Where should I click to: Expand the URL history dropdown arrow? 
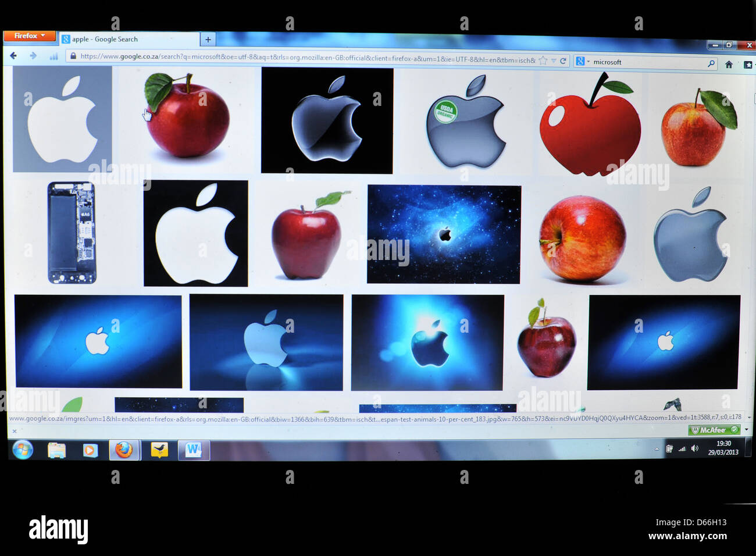click(x=554, y=60)
